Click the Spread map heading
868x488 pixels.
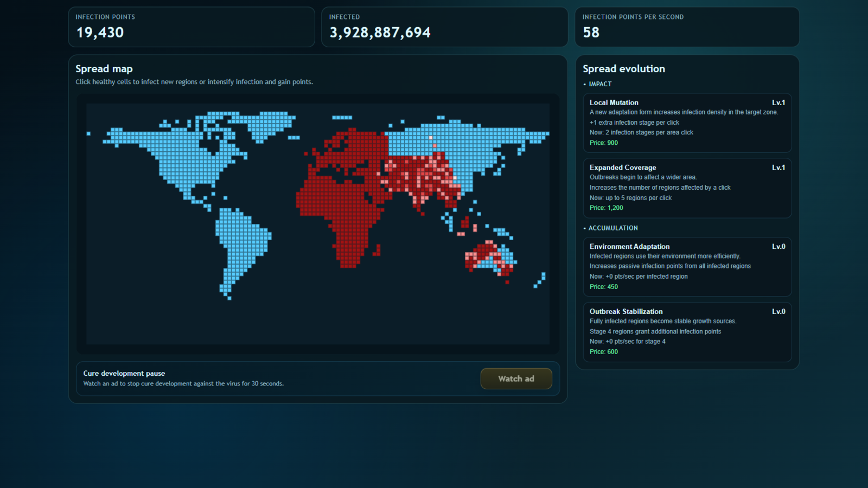tap(104, 69)
